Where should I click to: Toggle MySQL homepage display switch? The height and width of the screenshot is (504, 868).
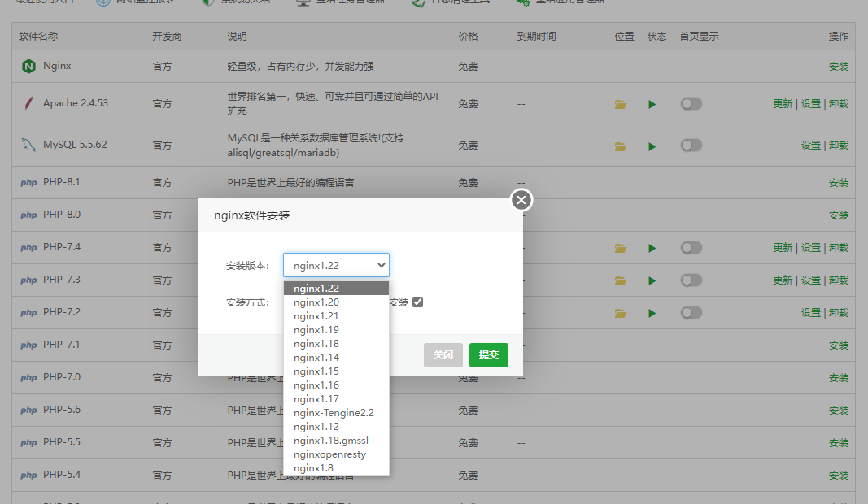(691, 146)
